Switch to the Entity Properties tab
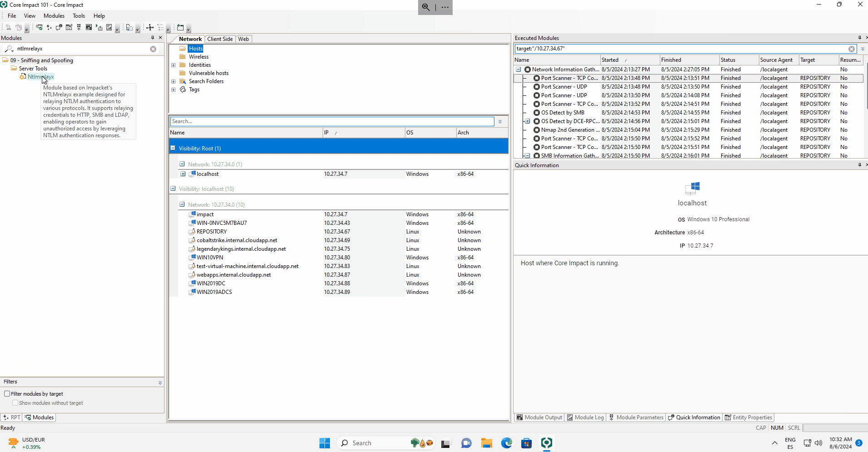This screenshot has width=868, height=452. 748,417
